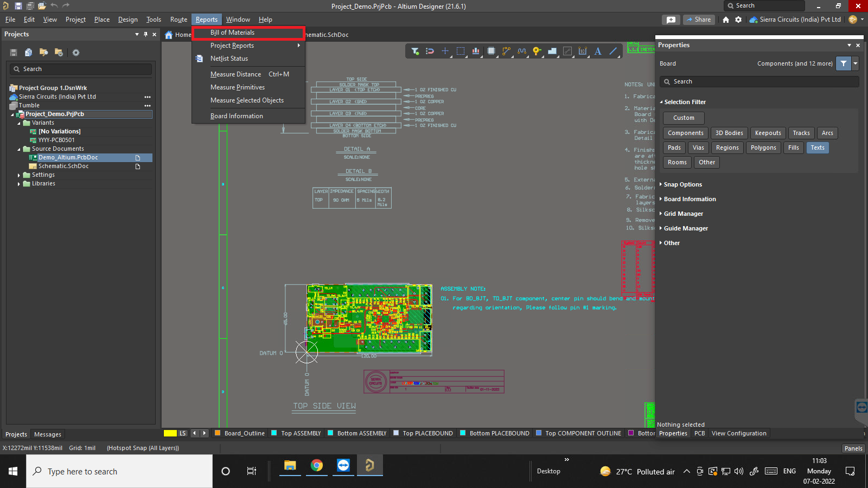The image size is (868, 488).
Task: Expand the Libraries folder in project tree
Action: [19, 184]
